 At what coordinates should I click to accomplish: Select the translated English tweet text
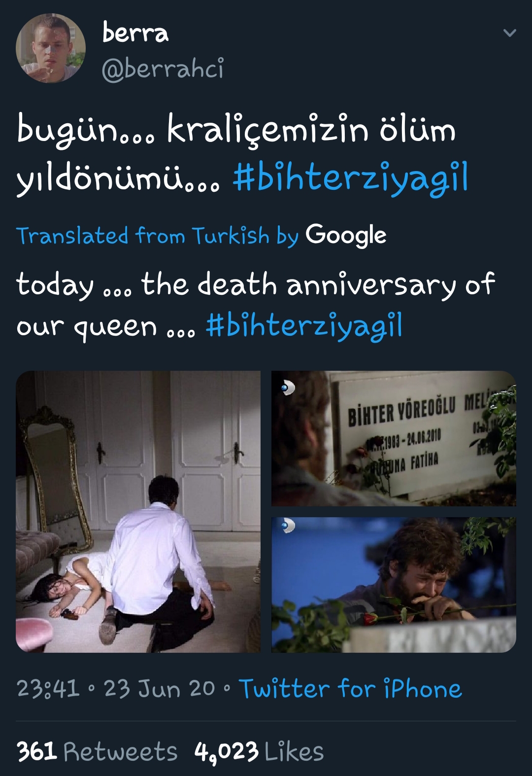[255, 305]
